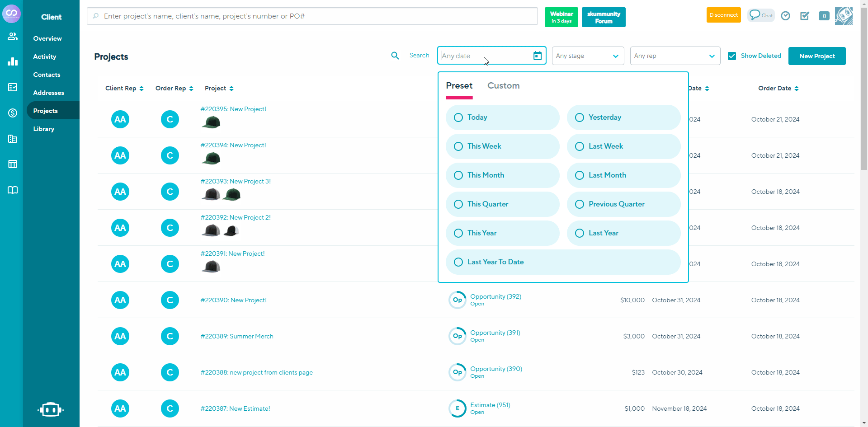
Task: Switch to the Custom tab in the date picker
Action: pos(503,85)
